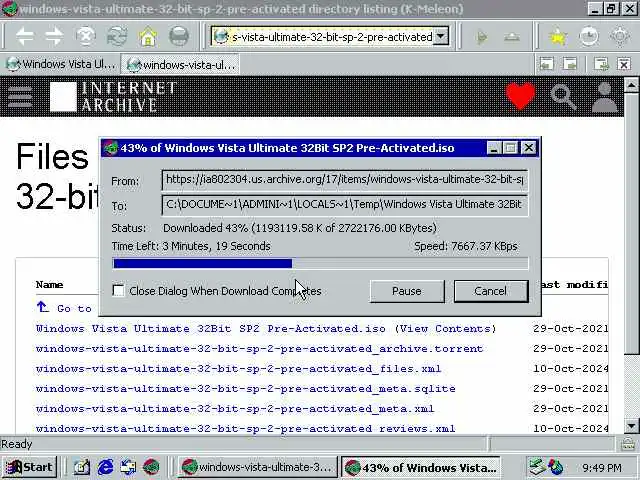
Task: Click the download progress bar
Action: [320, 263]
